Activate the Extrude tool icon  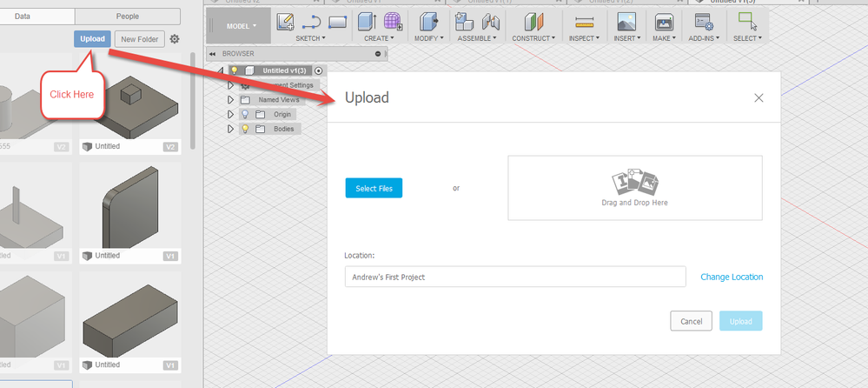[367, 22]
